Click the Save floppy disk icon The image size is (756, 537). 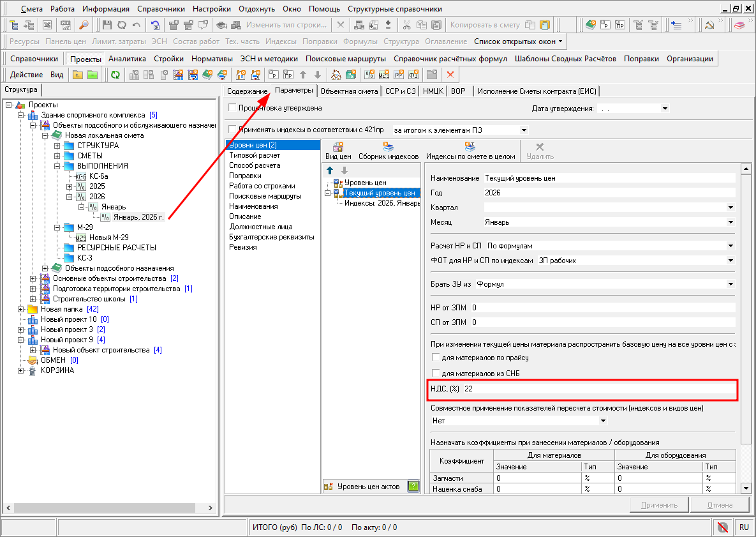[x=107, y=26]
